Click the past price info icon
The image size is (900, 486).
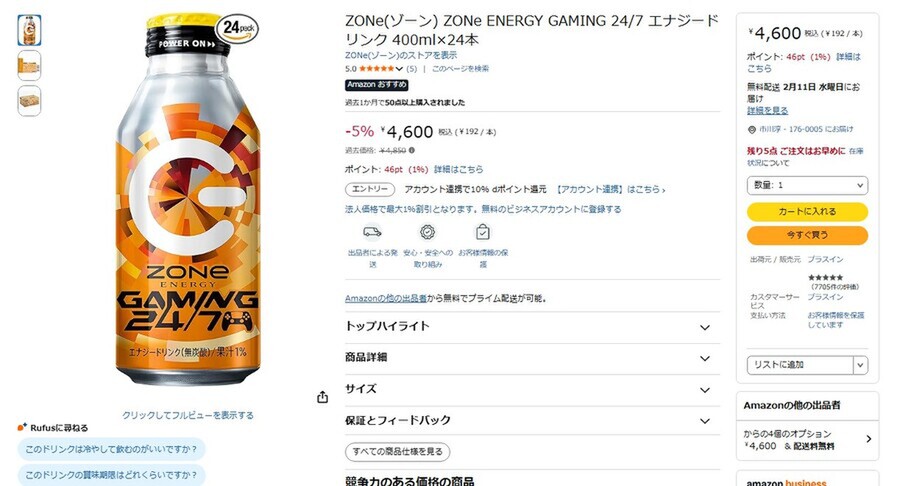click(412, 150)
